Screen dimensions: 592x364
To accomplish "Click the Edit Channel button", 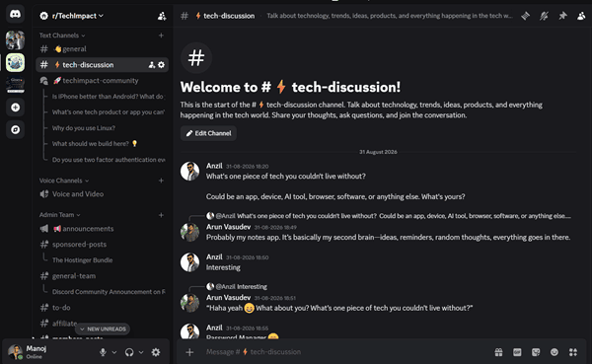I will click(208, 133).
